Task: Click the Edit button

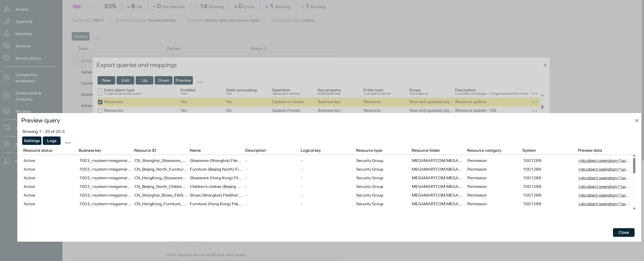Action: [125, 80]
